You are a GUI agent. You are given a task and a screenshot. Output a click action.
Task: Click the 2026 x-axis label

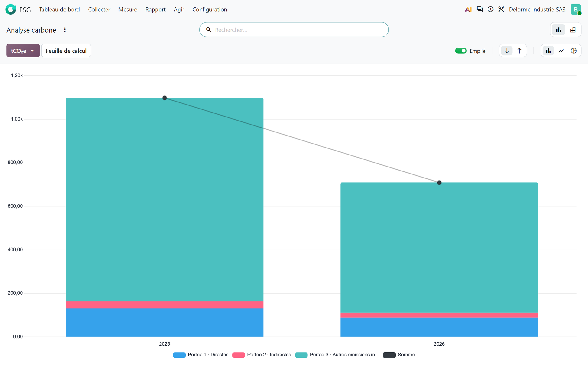click(439, 344)
